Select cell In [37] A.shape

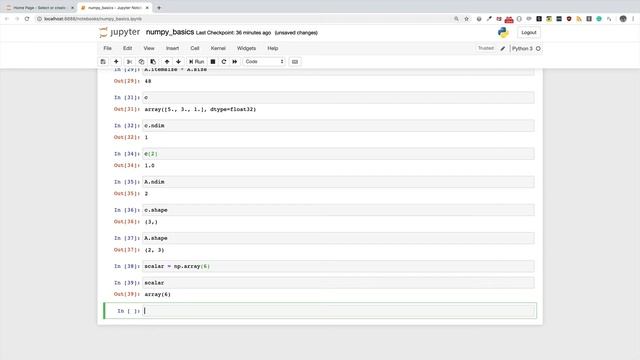click(x=338, y=238)
